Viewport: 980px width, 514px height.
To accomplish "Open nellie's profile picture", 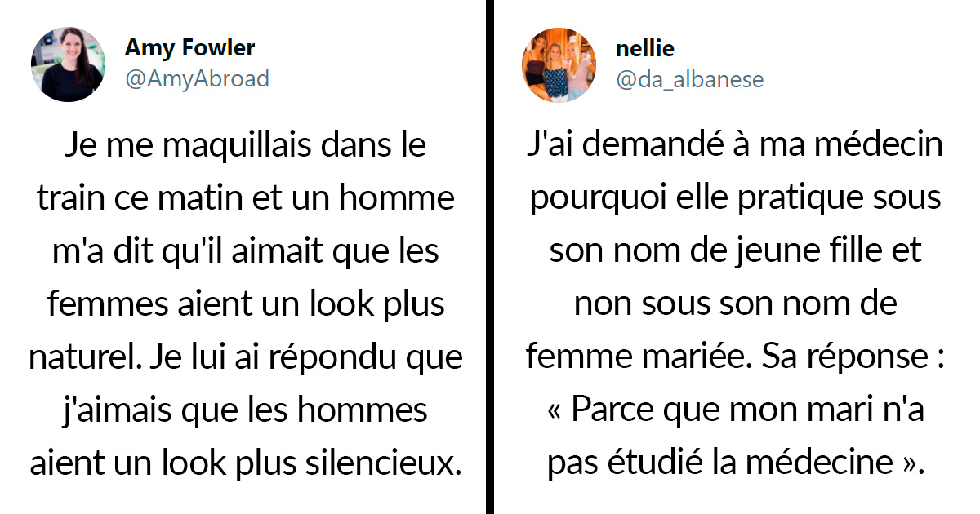I will [x=559, y=64].
